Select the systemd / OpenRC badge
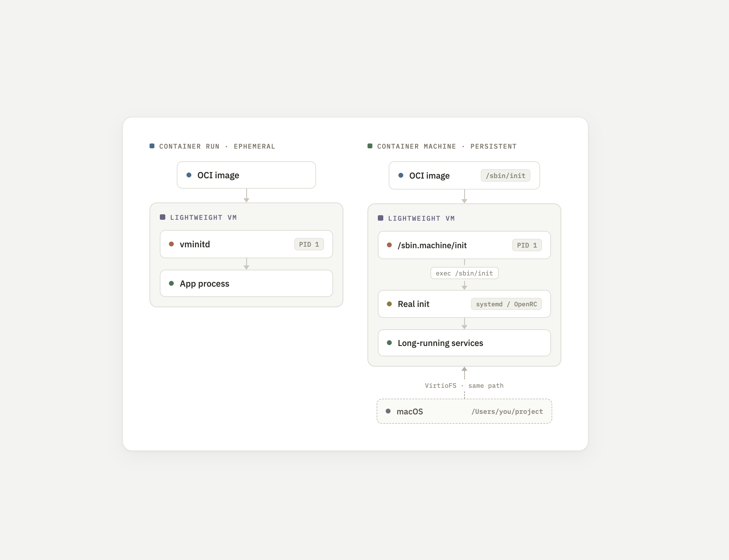 [x=506, y=304]
